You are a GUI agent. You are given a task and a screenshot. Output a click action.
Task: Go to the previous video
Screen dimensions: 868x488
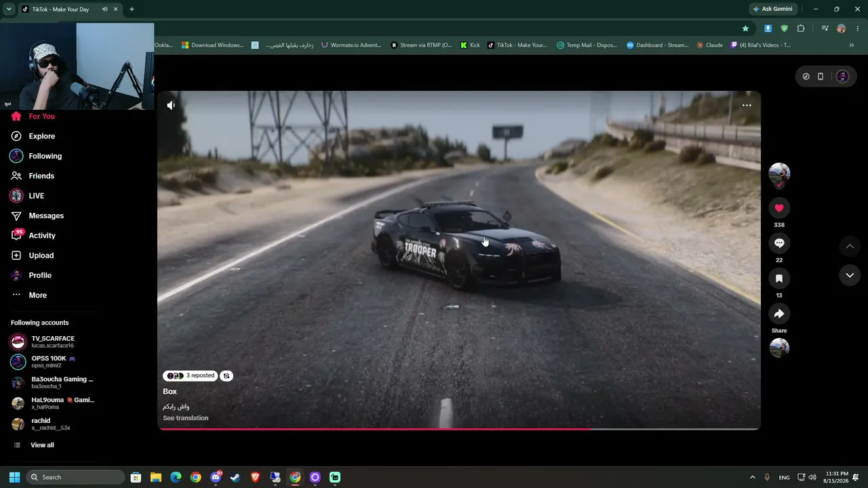850,246
